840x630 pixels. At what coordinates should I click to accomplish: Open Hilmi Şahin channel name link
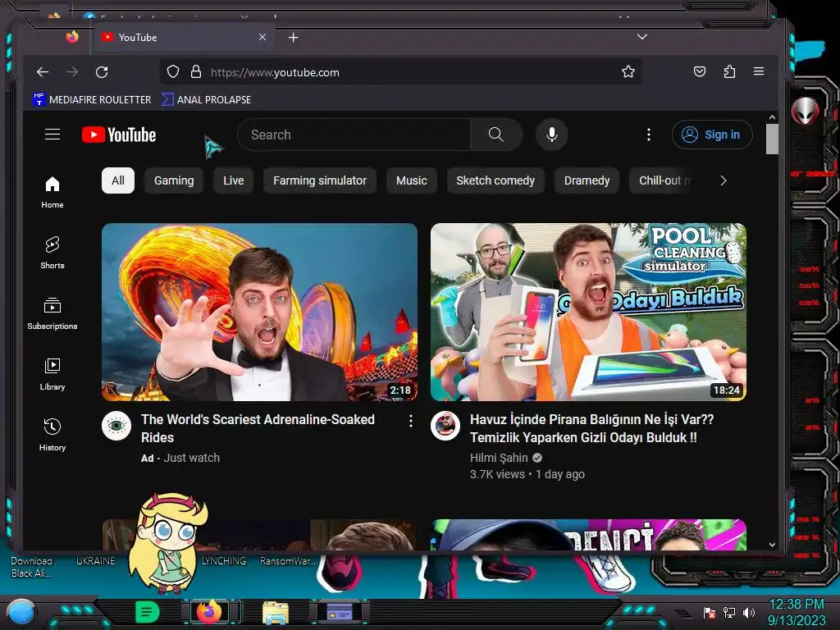499,458
